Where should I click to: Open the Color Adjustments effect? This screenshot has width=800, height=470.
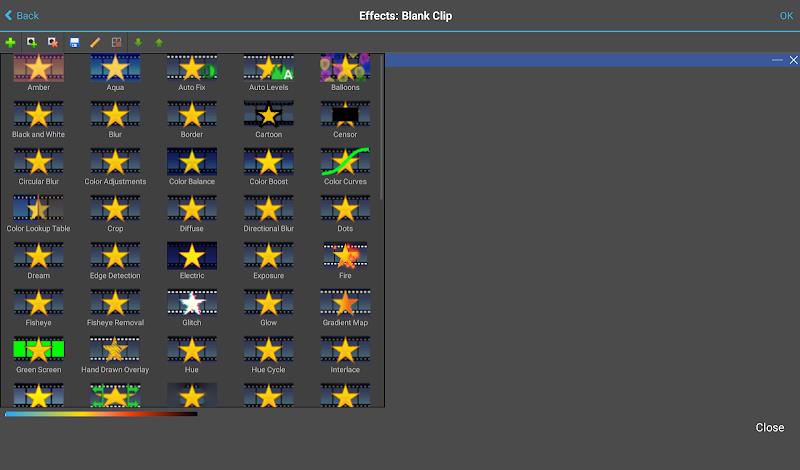(115, 166)
